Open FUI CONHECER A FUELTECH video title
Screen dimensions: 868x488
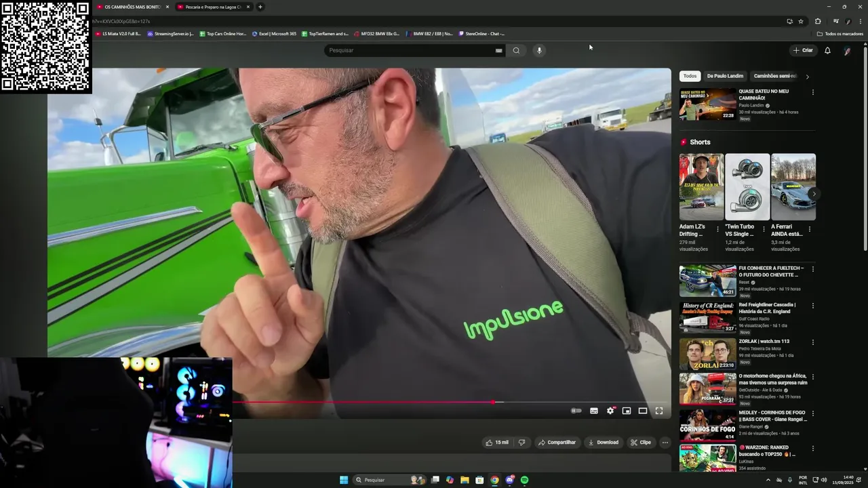pyautogui.click(x=771, y=271)
